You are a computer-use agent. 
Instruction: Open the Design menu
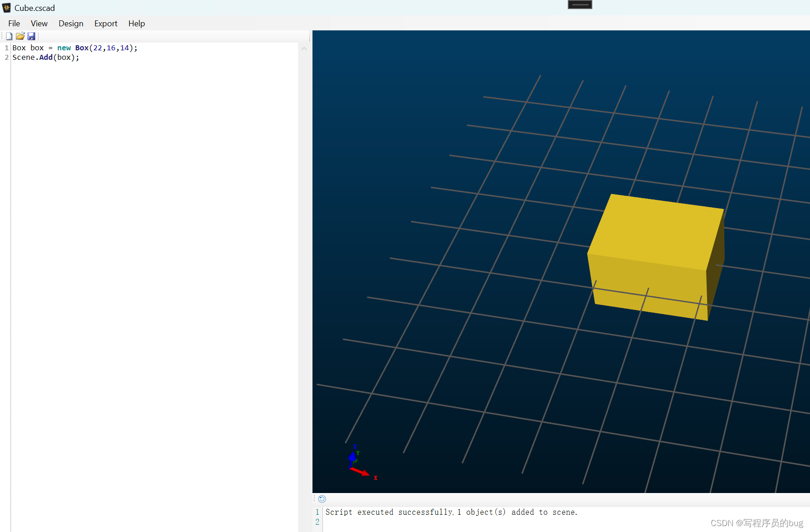(71, 23)
